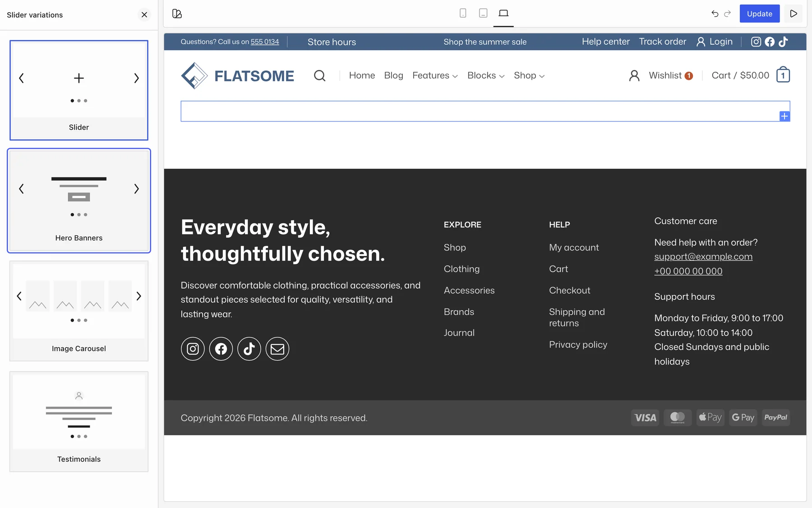Click the blue plus add-element button
This screenshot has height=508, width=812.
[784, 117]
